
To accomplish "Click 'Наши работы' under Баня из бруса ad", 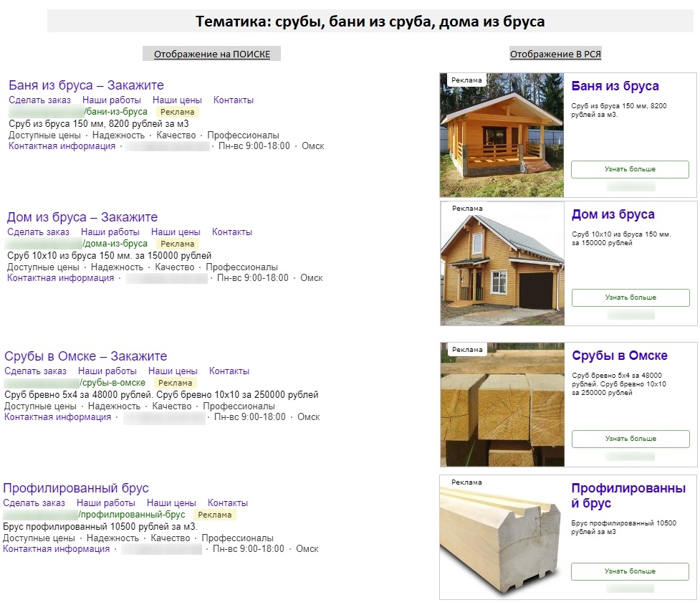I will click(112, 100).
